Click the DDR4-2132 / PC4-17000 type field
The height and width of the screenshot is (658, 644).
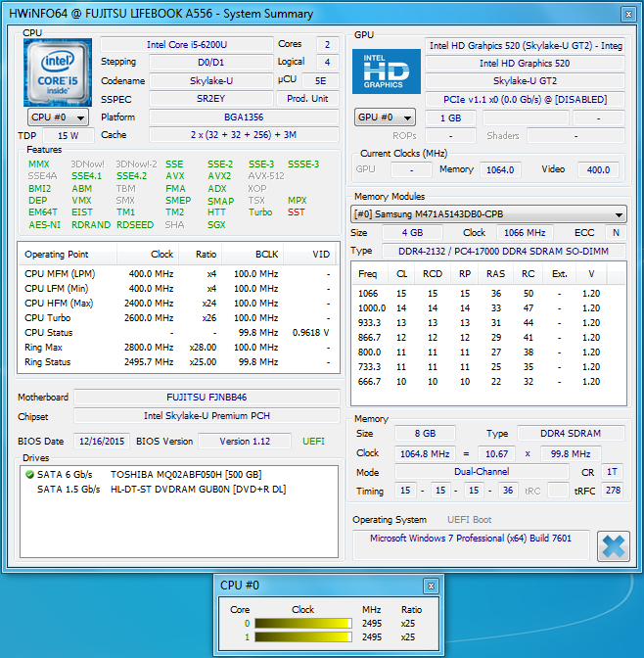(x=503, y=252)
